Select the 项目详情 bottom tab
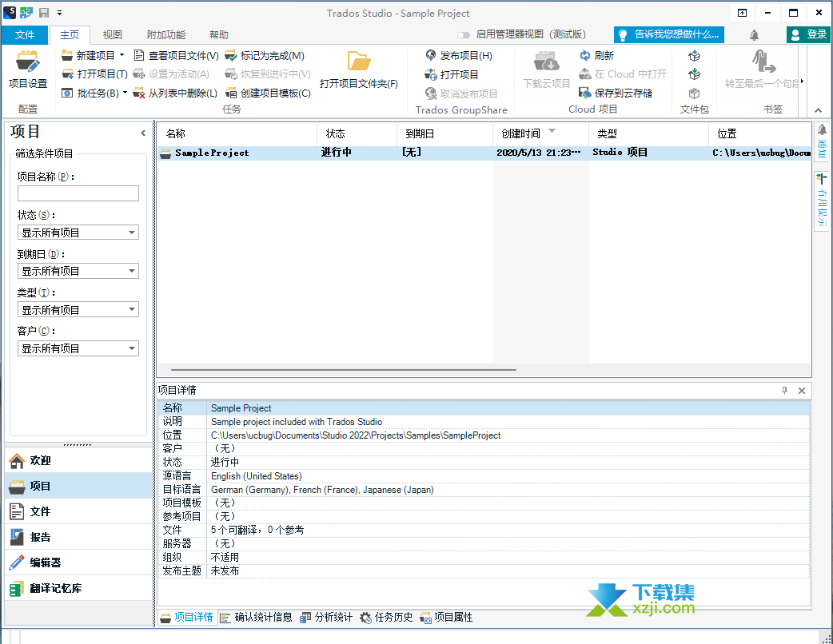The height and width of the screenshot is (644, 833). [187, 617]
